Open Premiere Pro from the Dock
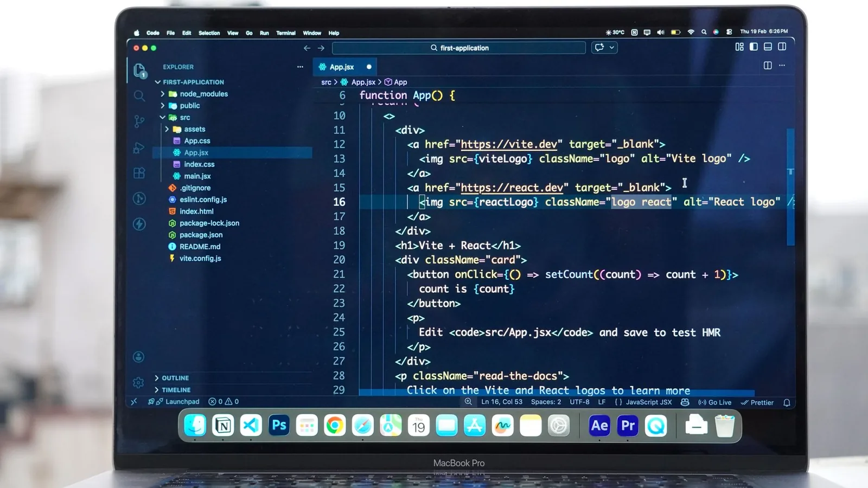 point(628,426)
